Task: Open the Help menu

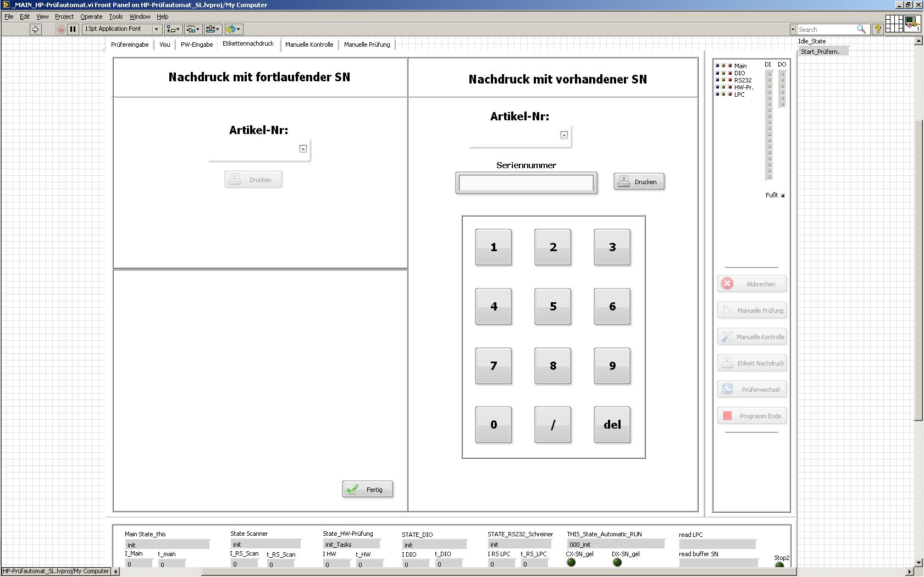Action: coord(162,16)
